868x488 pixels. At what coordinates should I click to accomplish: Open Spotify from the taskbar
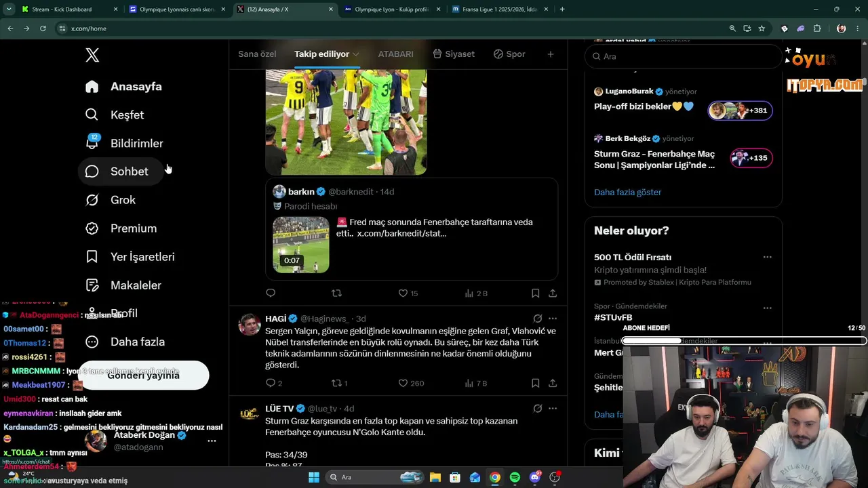pos(515,477)
